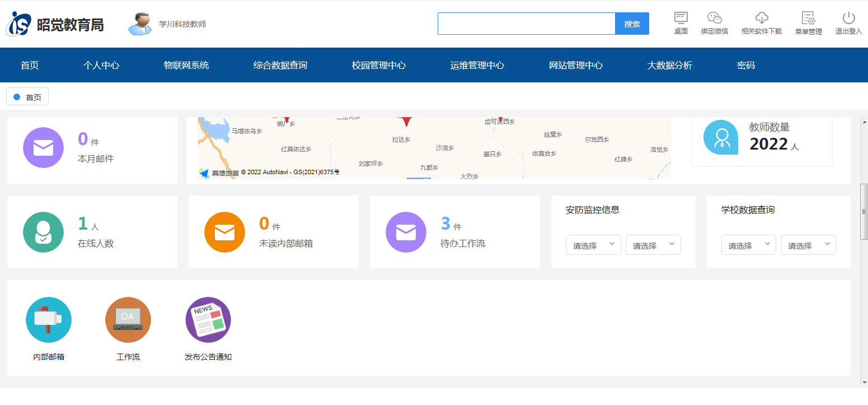This screenshot has height=405, width=868.
Task: Click the scrollbar down arrow
Action: click(x=864, y=383)
